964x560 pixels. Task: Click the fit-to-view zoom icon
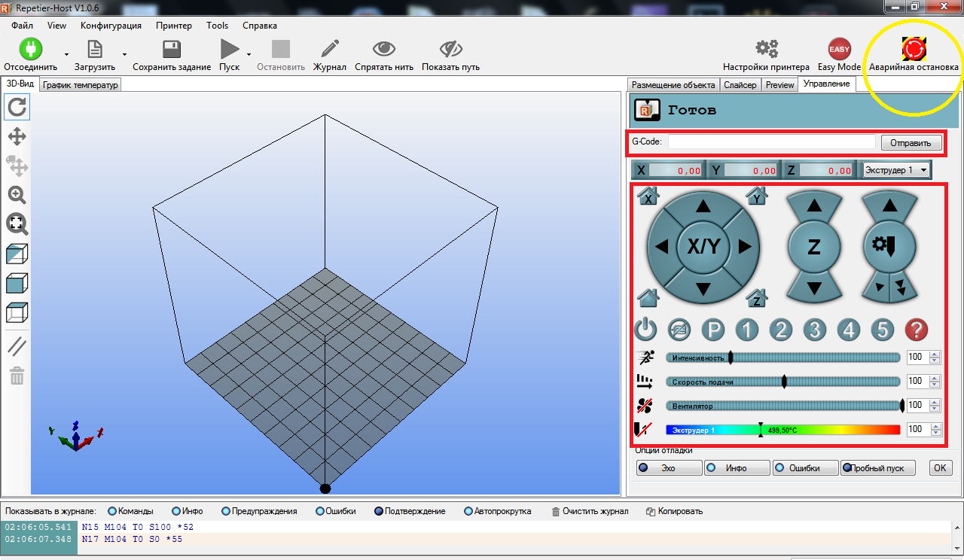[17, 224]
